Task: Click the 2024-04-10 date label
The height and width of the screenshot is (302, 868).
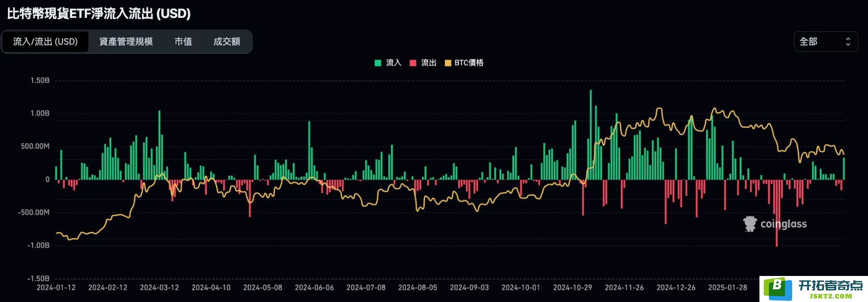Action: (x=211, y=287)
